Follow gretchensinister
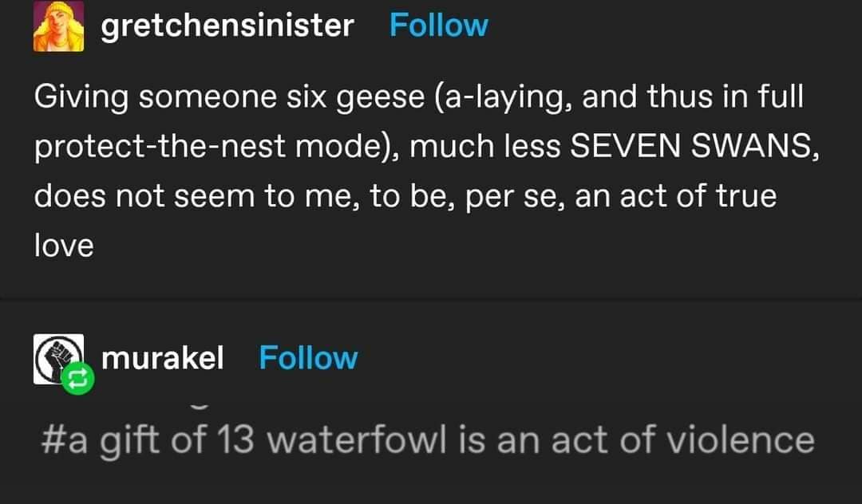This screenshot has height=504, width=862. pos(438,26)
